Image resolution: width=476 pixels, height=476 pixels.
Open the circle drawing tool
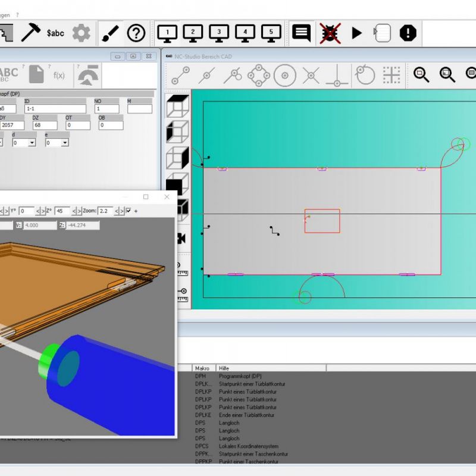[x=286, y=76]
